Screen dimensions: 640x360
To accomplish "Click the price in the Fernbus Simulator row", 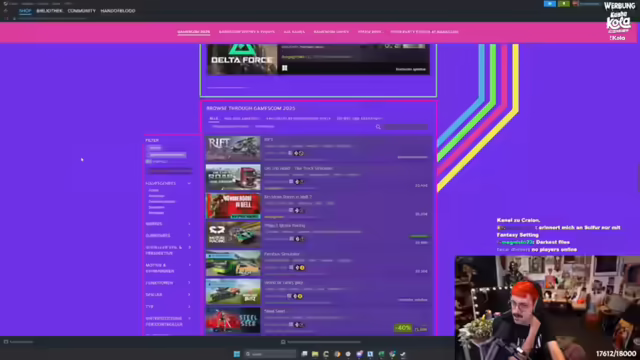I will point(421,271).
